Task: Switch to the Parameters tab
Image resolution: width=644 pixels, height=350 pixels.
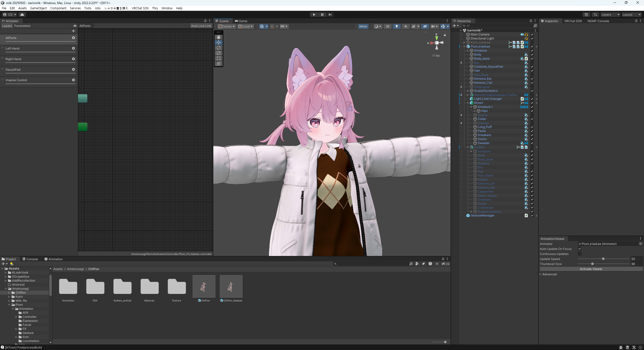Action: click(22, 26)
